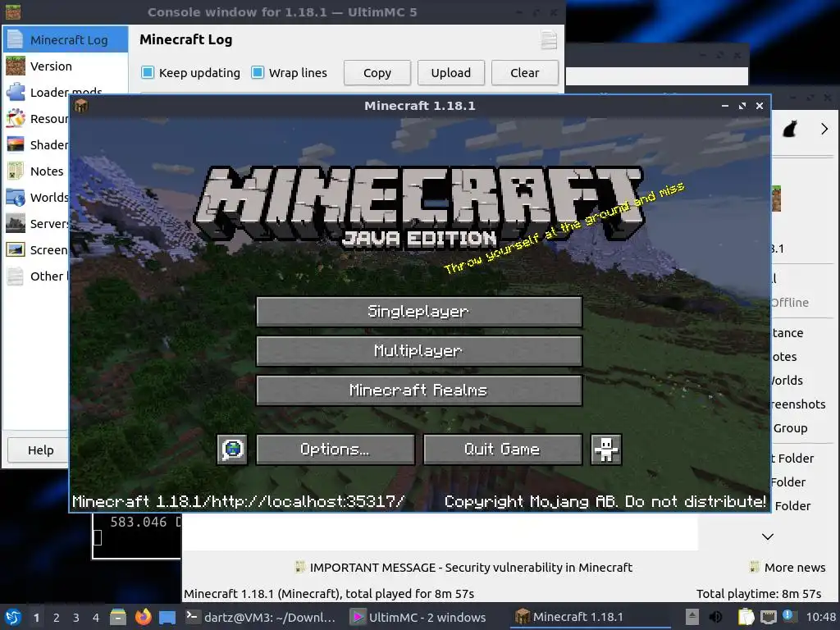Upload the Minecraft log
The height and width of the screenshot is (630, 840).
tap(451, 73)
